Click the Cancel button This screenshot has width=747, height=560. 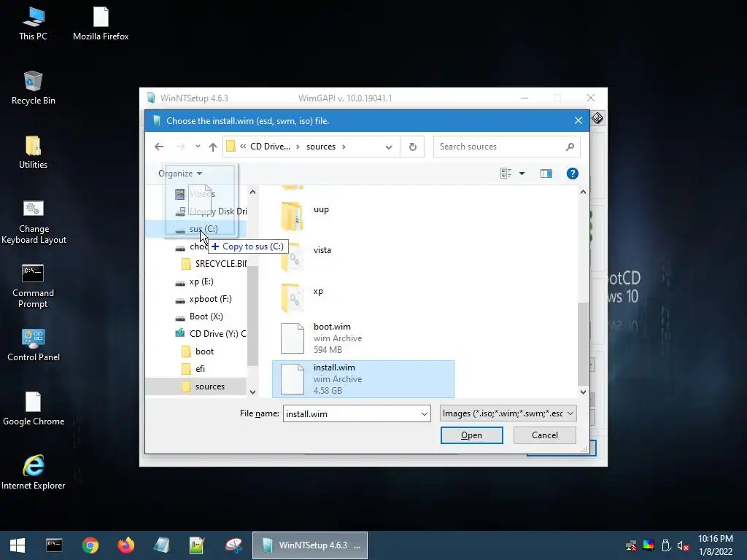[x=544, y=435]
